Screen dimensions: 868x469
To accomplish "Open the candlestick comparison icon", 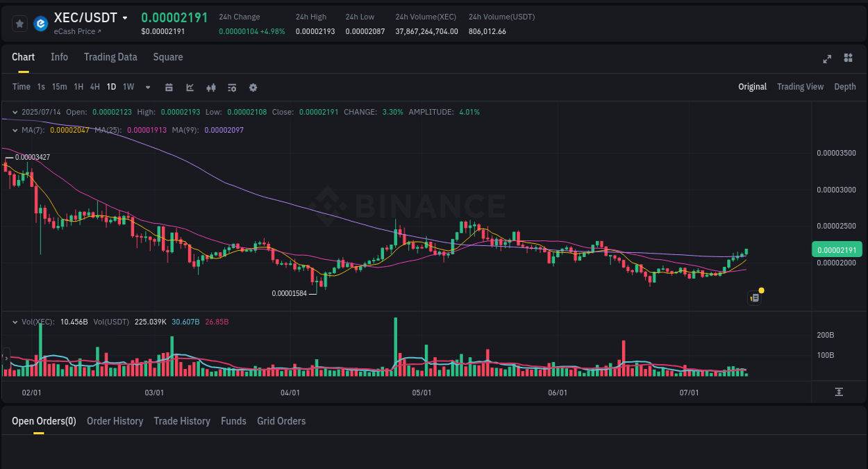I will 211,87.
